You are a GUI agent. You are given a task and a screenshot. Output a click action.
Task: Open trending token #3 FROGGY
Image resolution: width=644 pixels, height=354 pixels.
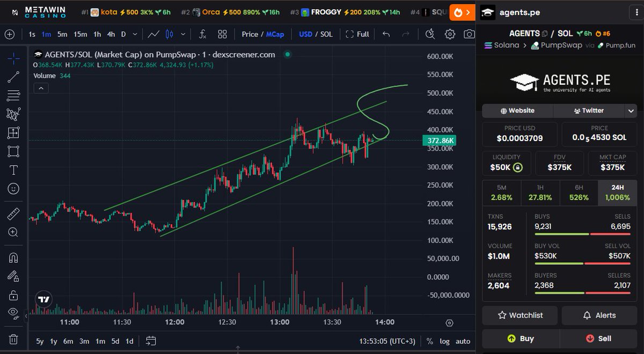coord(345,12)
